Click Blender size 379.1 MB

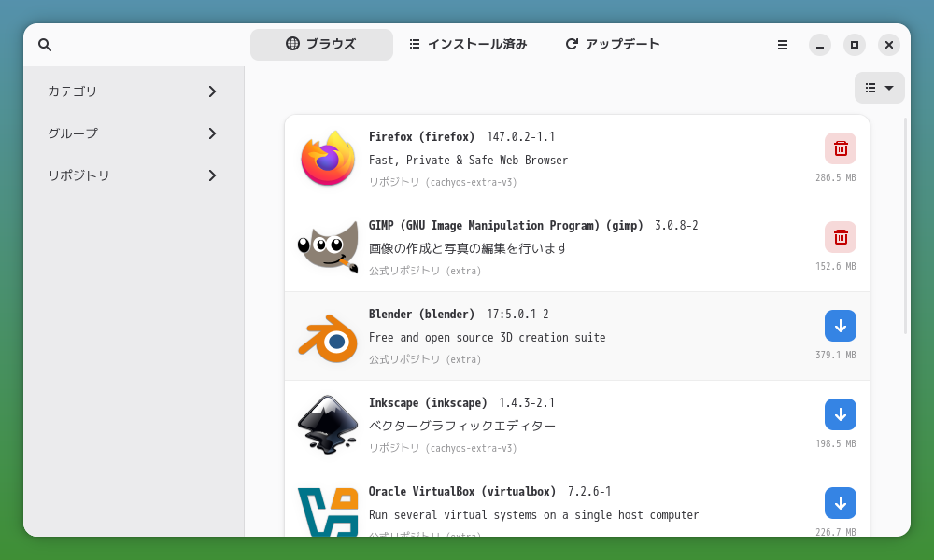(x=836, y=355)
